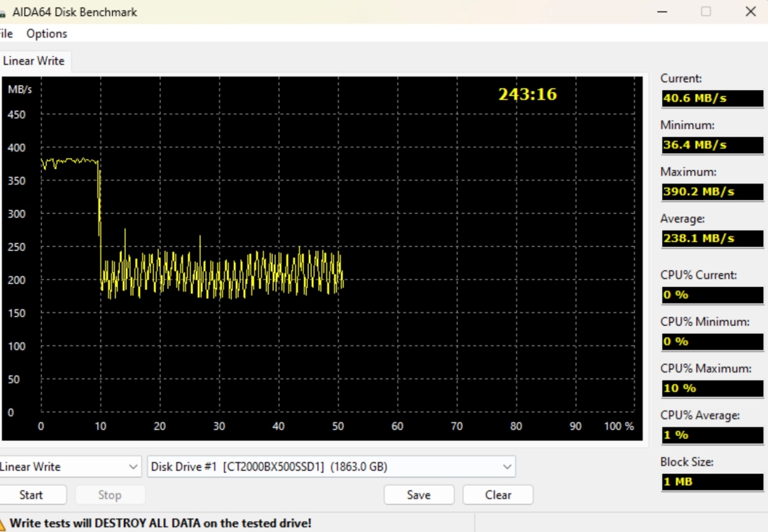Click the MB/s axis label on the graph
The image size is (768, 532).
pos(20,89)
